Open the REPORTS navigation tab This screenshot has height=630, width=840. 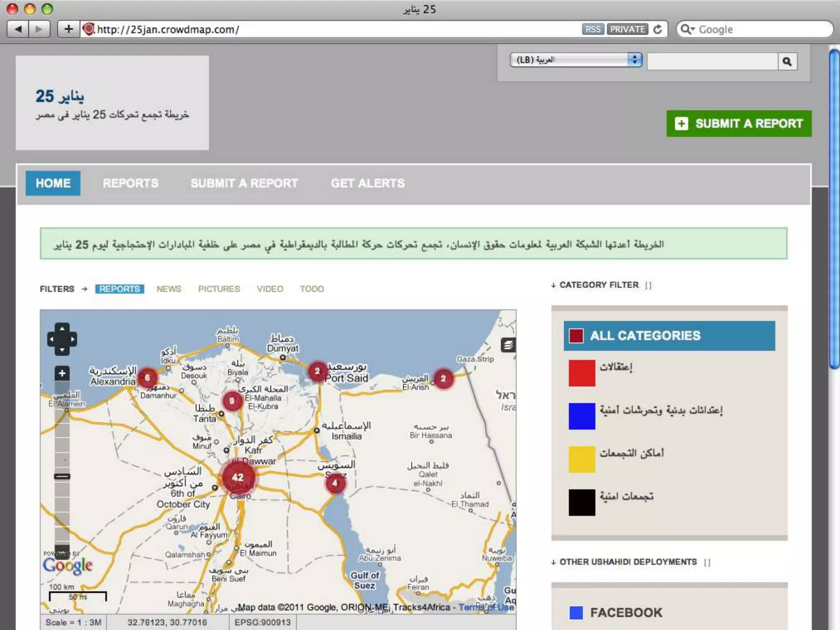click(x=130, y=183)
